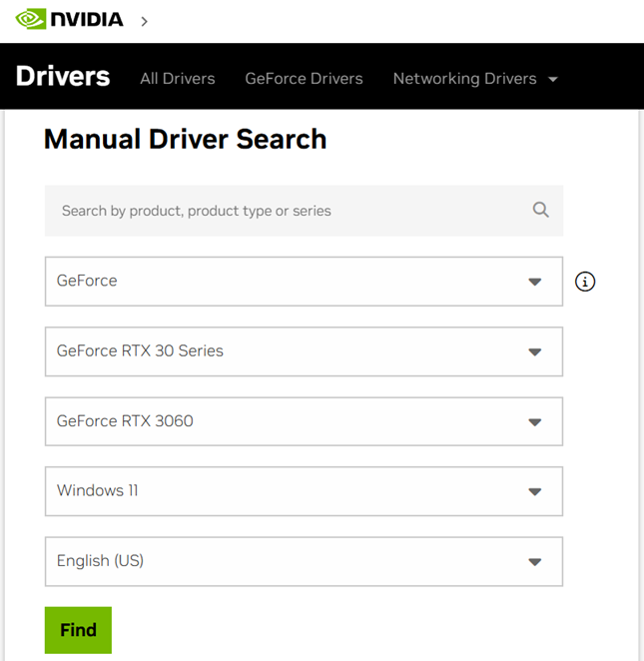
Task: Click the info icon beside GeForce dropdown
Action: point(585,282)
